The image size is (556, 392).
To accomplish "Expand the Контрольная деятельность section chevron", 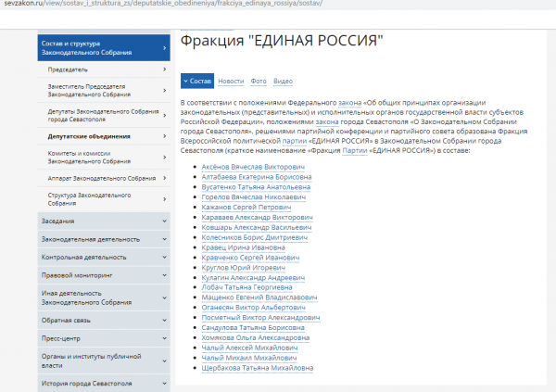I will click(x=165, y=258).
